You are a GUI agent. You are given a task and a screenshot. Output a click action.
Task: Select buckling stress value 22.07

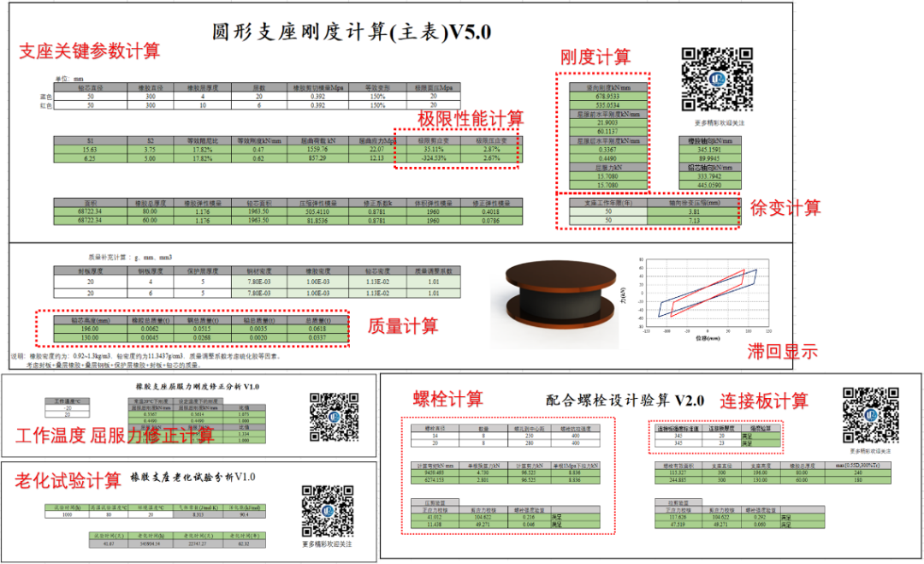point(377,150)
